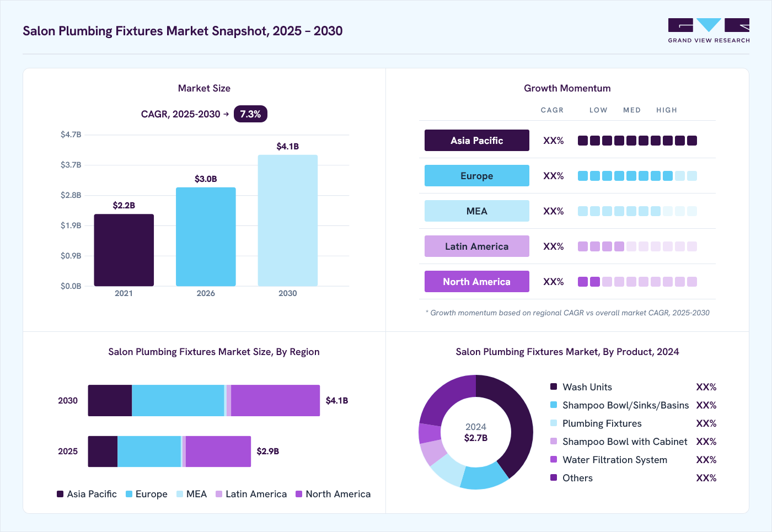Select the Shampoo Bowl/Sinks/Basins legend swatch
772x532 pixels.
554,405
